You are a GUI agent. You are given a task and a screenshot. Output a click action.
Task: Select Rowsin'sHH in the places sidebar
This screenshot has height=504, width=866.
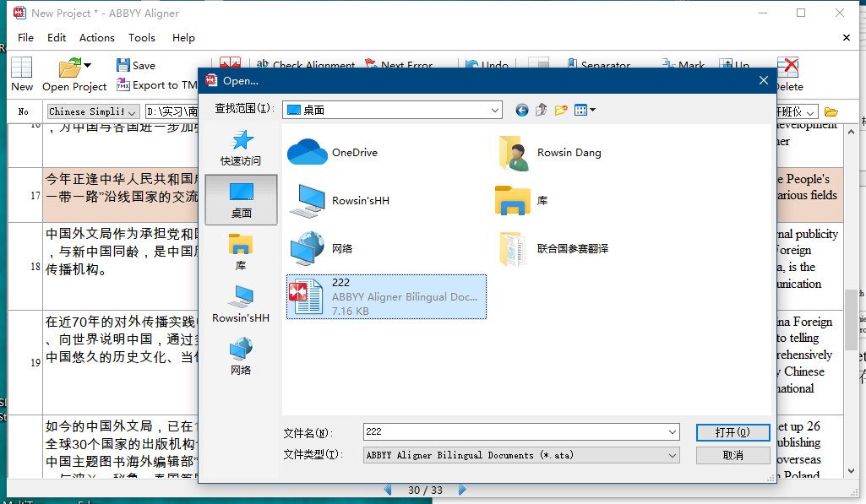(x=241, y=304)
